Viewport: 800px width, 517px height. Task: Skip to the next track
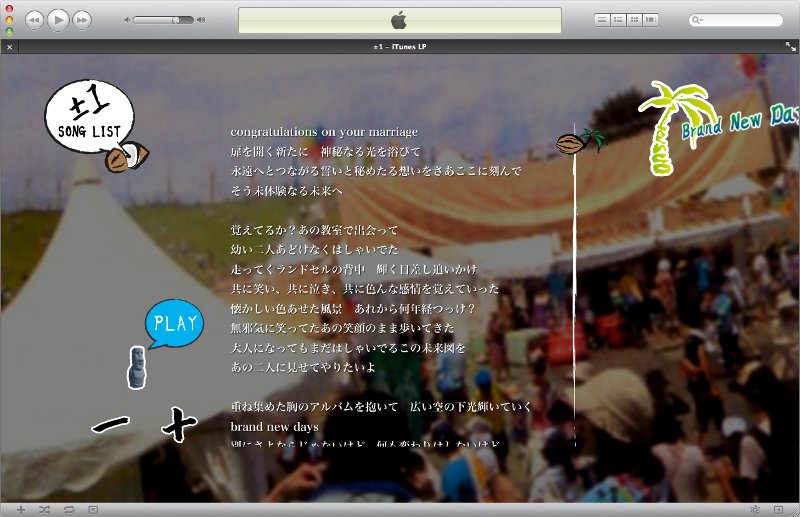coord(82,19)
